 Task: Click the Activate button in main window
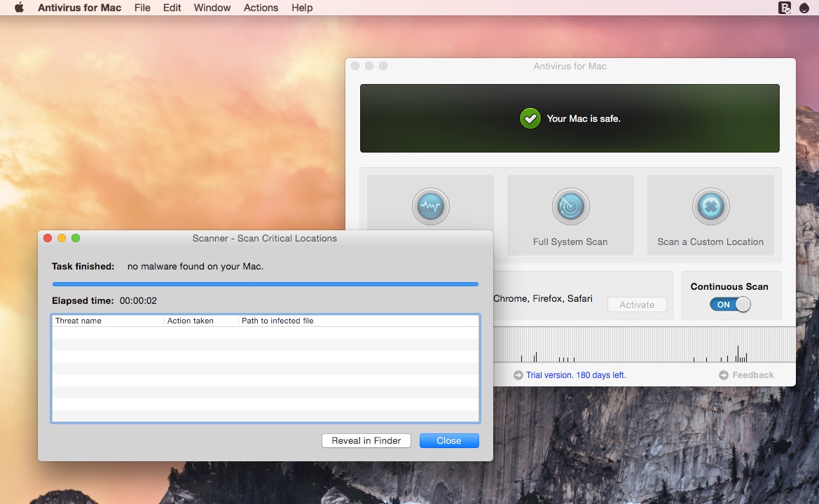click(637, 304)
